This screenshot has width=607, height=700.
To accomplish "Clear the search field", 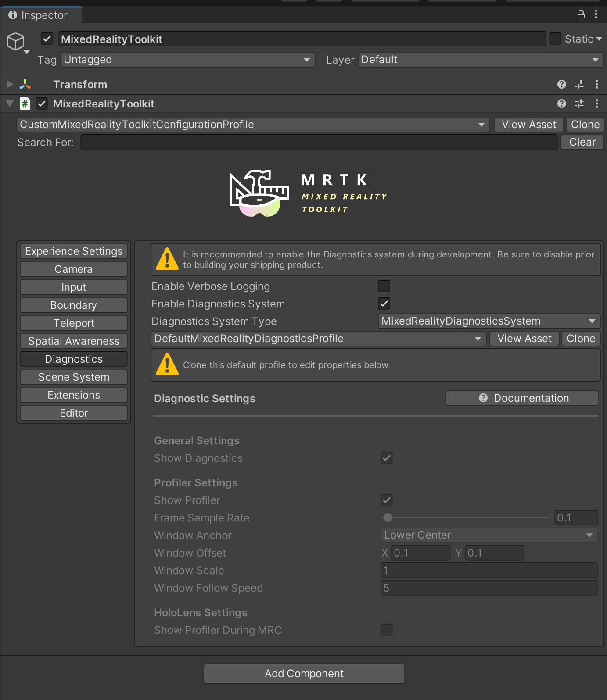I will (x=582, y=142).
